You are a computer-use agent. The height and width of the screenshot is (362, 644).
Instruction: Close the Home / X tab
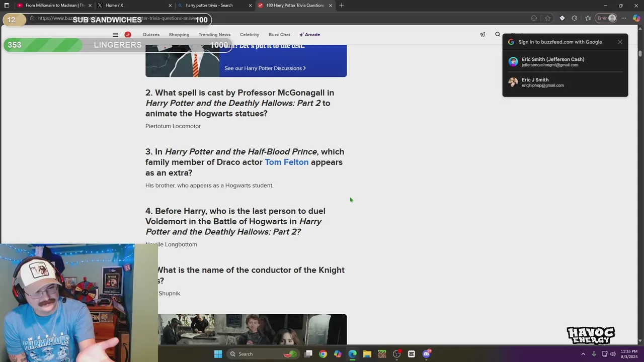(x=170, y=6)
